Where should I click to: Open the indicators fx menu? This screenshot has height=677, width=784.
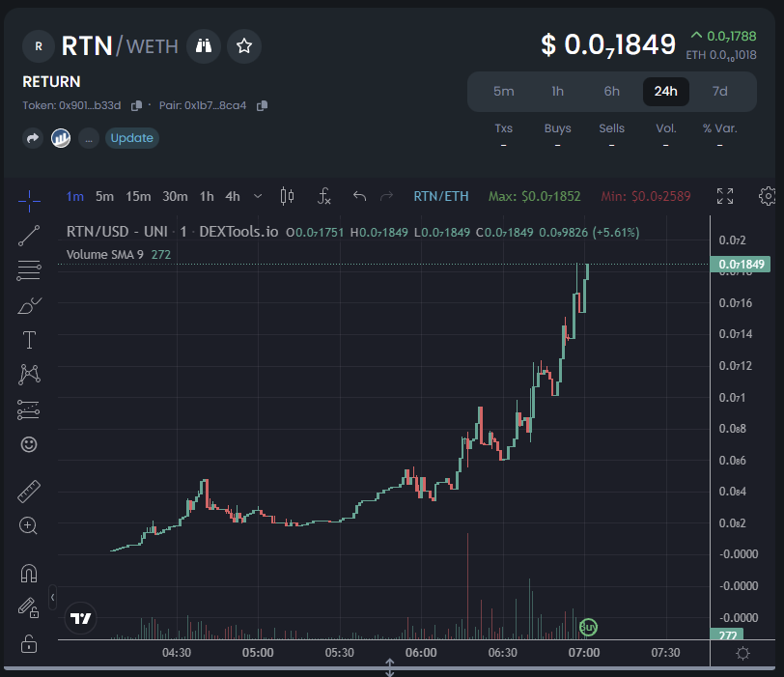coord(324,196)
